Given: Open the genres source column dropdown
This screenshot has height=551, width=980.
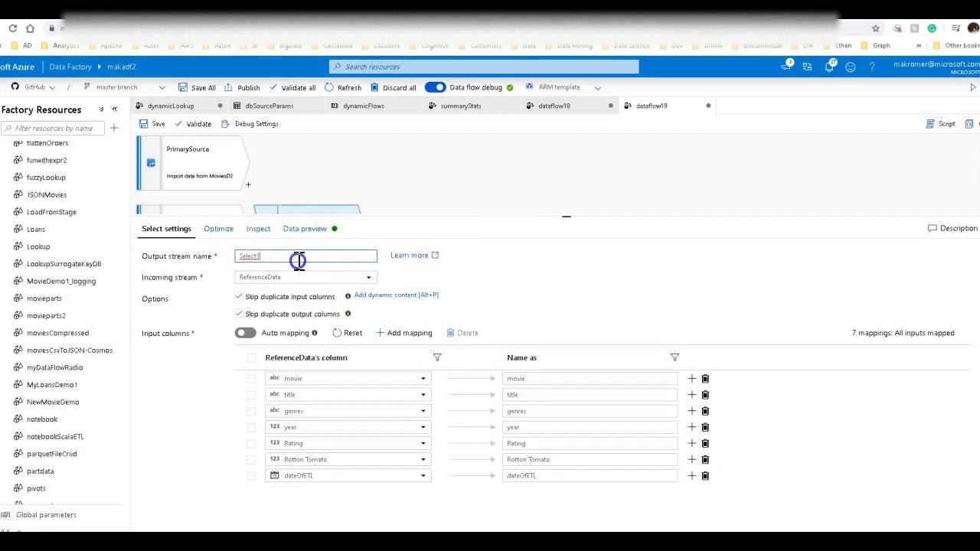Looking at the screenshot, I should coord(348,411).
